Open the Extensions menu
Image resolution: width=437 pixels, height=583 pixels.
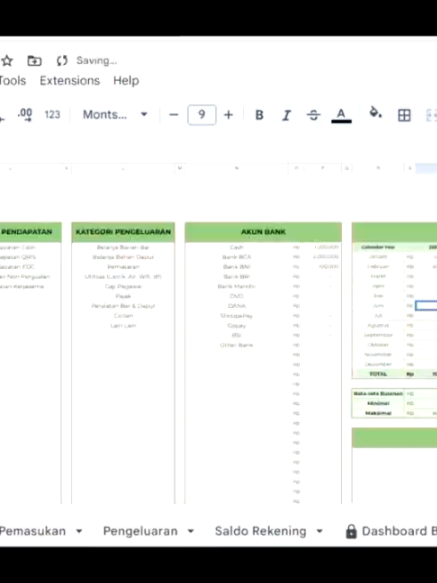point(70,81)
